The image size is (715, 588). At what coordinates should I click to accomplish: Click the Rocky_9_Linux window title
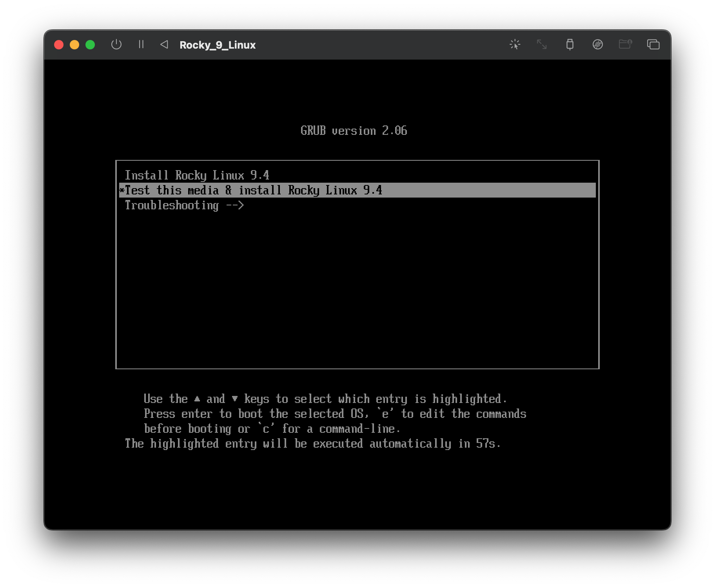tap(218, 45)
